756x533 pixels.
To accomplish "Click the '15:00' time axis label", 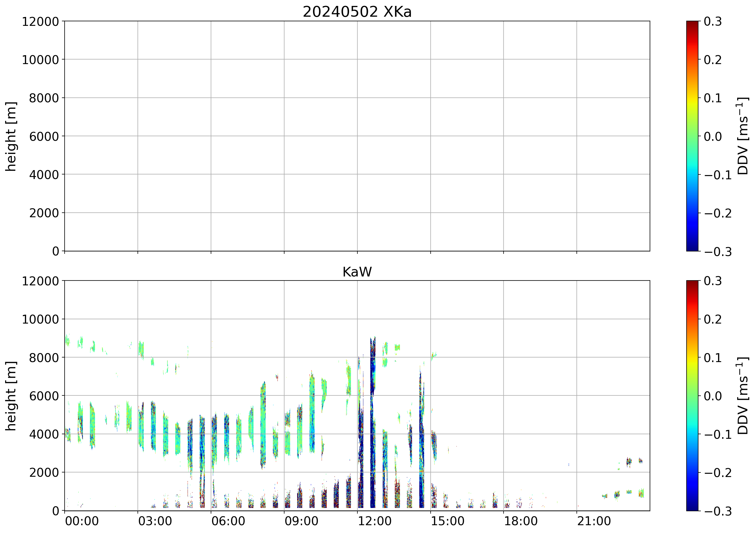I will tap(448, 521).
